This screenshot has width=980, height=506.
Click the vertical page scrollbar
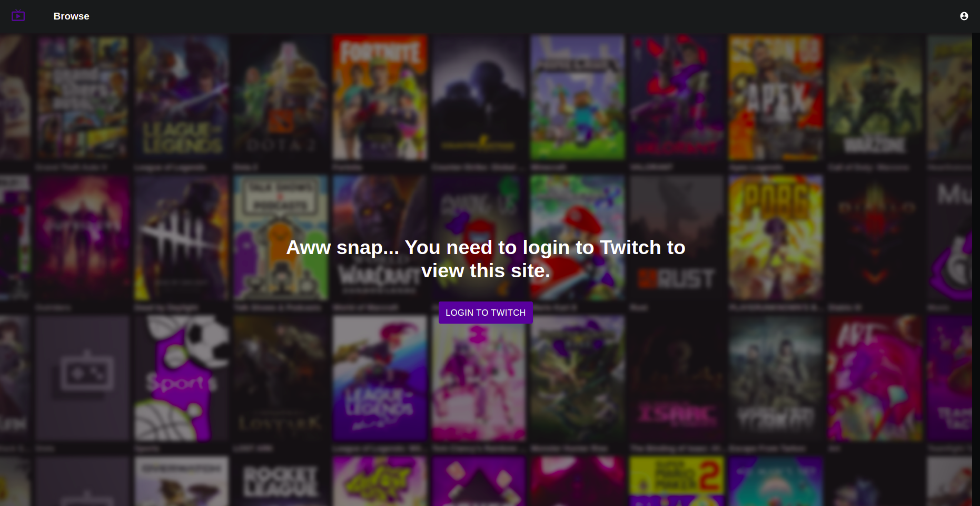coord(976,269)
